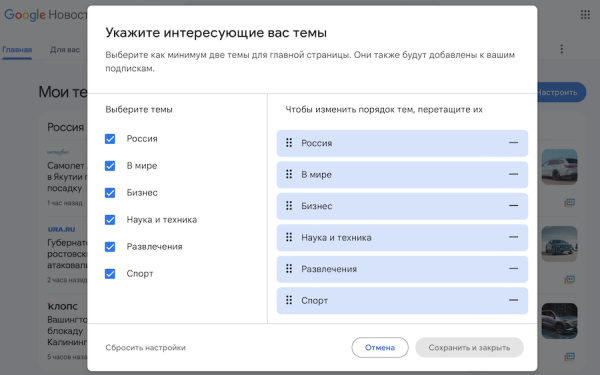The height and width of the screenshot is (375, 600).
Task: Remove В мире topic with minus icon
Action: point(513,174)
